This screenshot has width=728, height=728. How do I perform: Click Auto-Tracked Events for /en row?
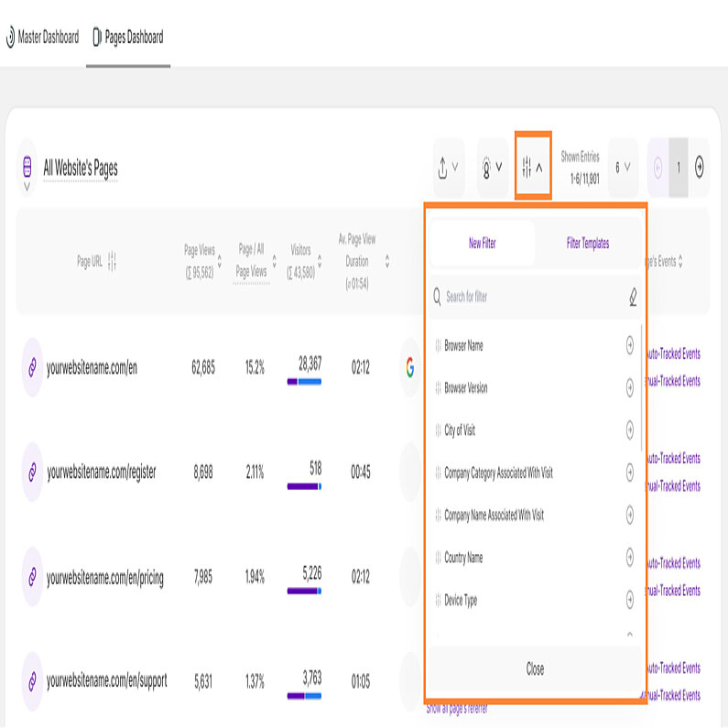point(674,354)
